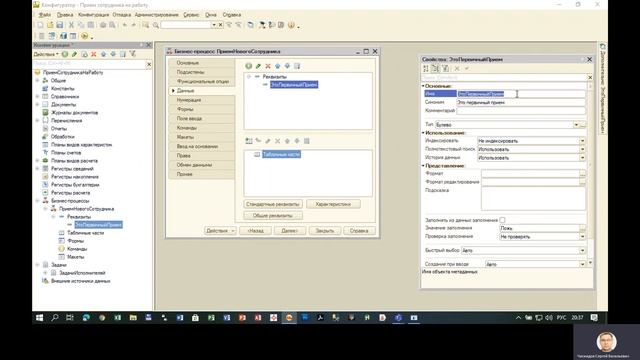Click Move attribute up icon in business process window

tap(278, 66)
